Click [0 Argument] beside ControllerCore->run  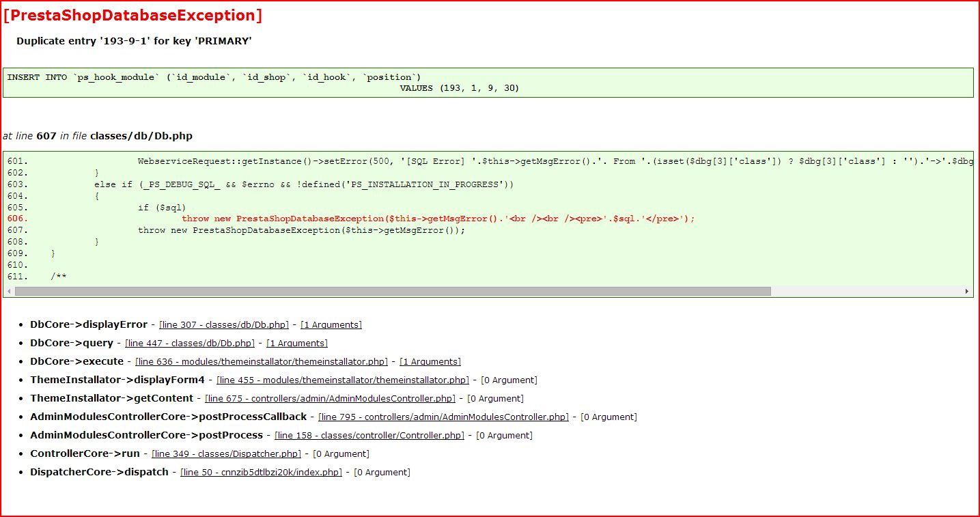point(341,454)
